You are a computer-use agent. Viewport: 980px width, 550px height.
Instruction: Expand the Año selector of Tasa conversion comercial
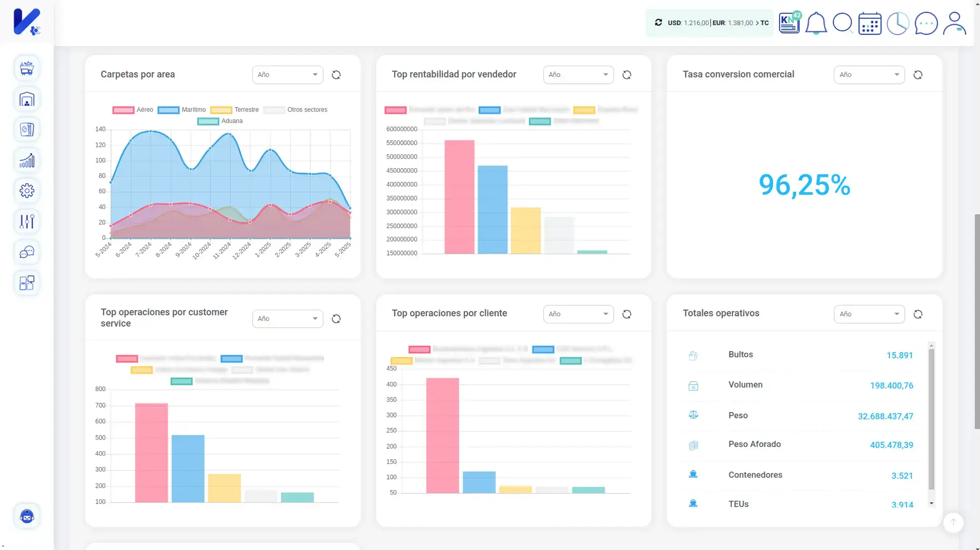tap(869, 74)
